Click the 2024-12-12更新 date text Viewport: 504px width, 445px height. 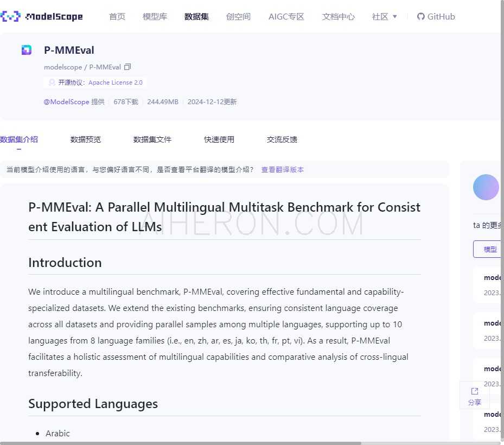[212, 102]
